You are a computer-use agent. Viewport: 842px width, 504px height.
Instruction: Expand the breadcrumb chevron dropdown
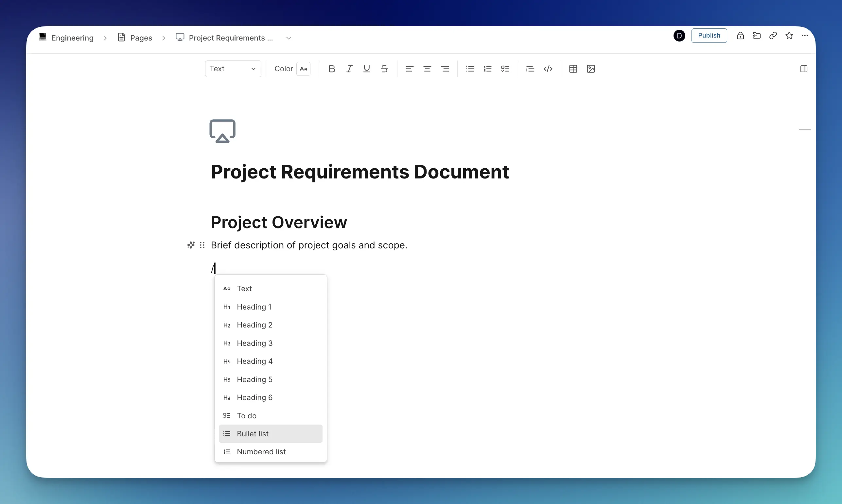289,38
